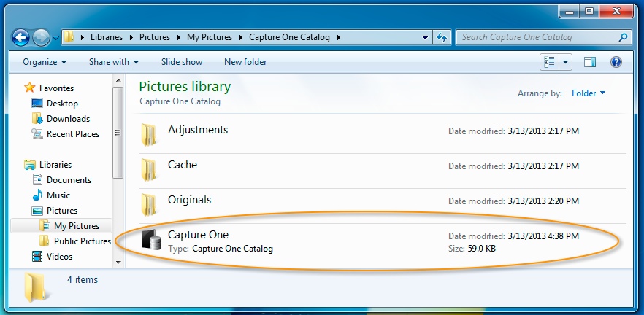
Task: Select the Originals folder name
Action: click(189, 200)
